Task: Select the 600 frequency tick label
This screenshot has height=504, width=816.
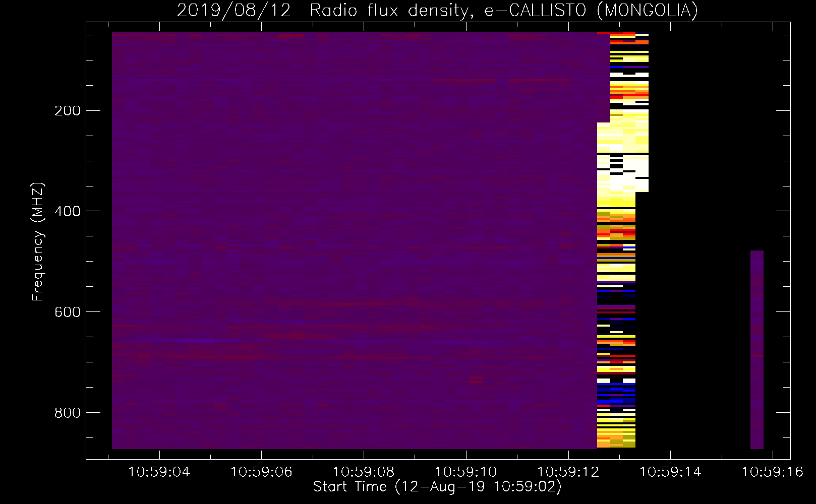Action: [x=68, y=312]
